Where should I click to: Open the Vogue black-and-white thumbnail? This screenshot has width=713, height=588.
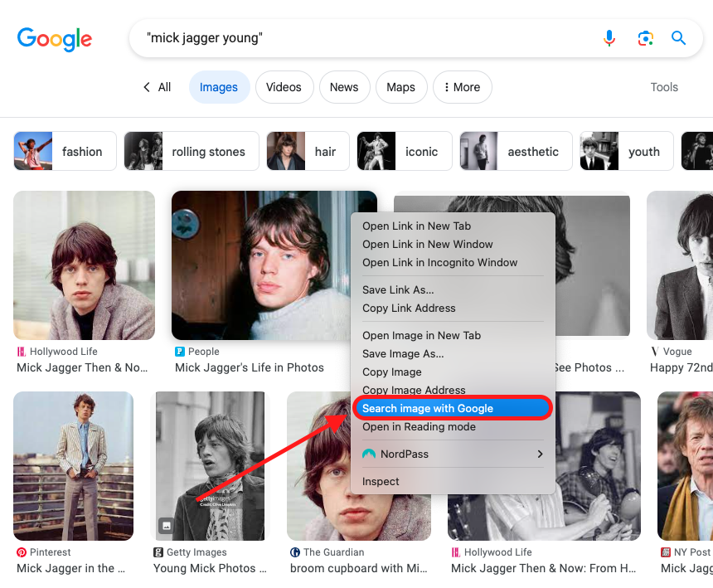[x=680, y=265]
